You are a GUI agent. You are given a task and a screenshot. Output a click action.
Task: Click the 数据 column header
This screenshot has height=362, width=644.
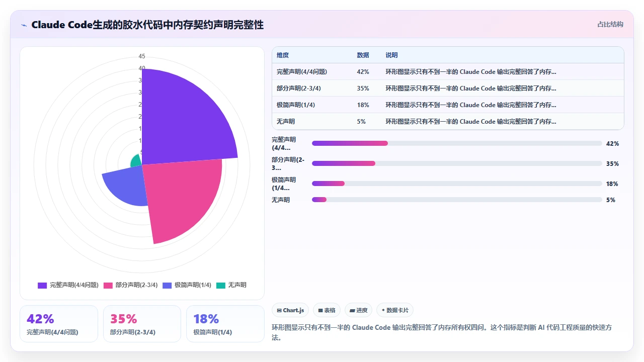363,55
